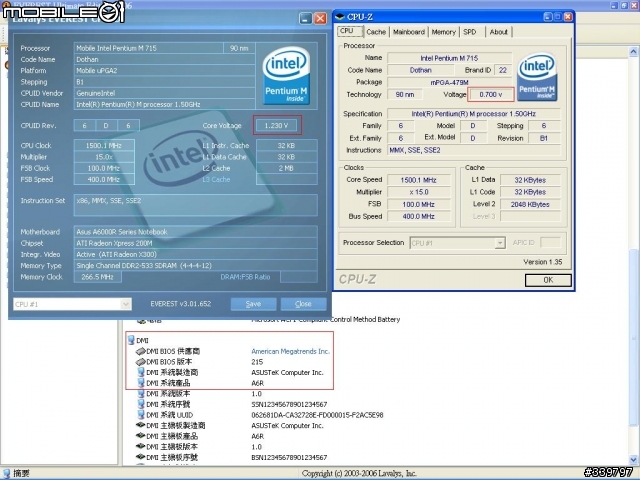Click the APIC ID field in CPU-Z
Viewport: 640px width, 480px height.
coord(550,243)
